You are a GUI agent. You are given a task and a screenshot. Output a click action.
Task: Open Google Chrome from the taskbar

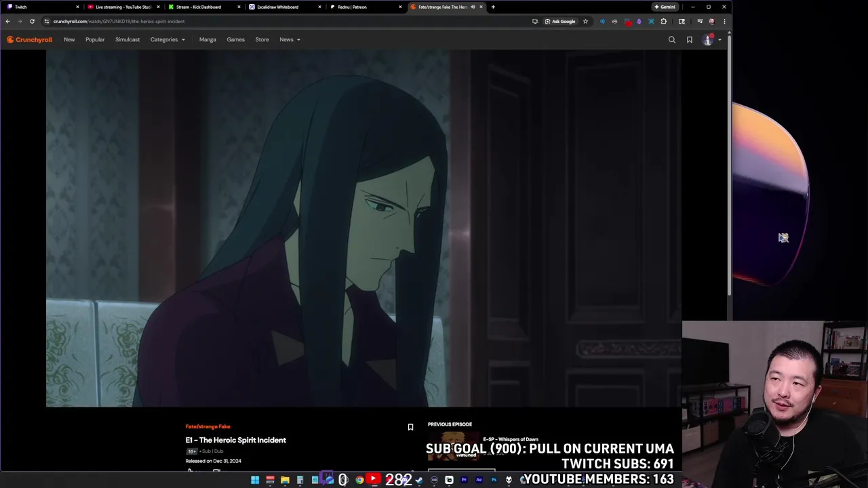359,480
